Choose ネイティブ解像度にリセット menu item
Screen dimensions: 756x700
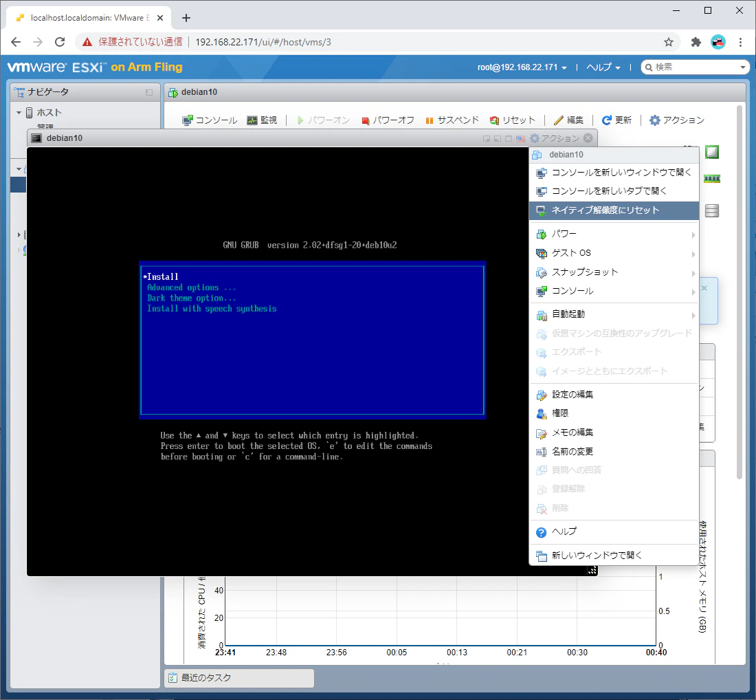point(614,210)
